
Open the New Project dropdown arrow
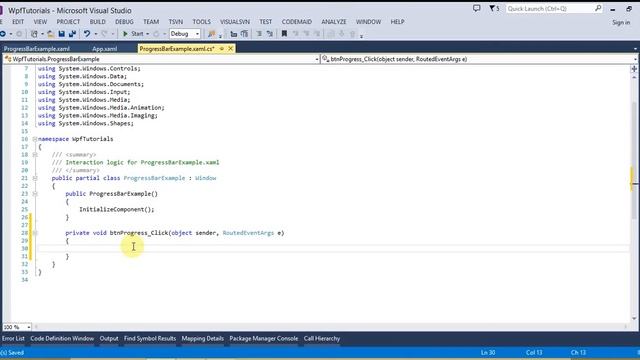[42, 34]
